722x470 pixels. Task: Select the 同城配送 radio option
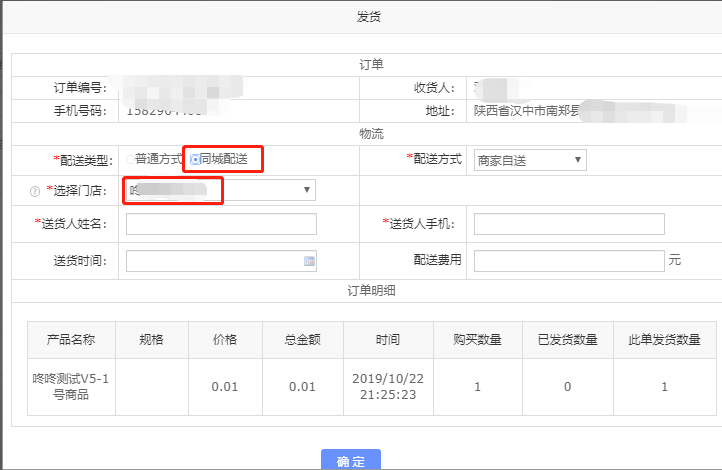[195, 158]
